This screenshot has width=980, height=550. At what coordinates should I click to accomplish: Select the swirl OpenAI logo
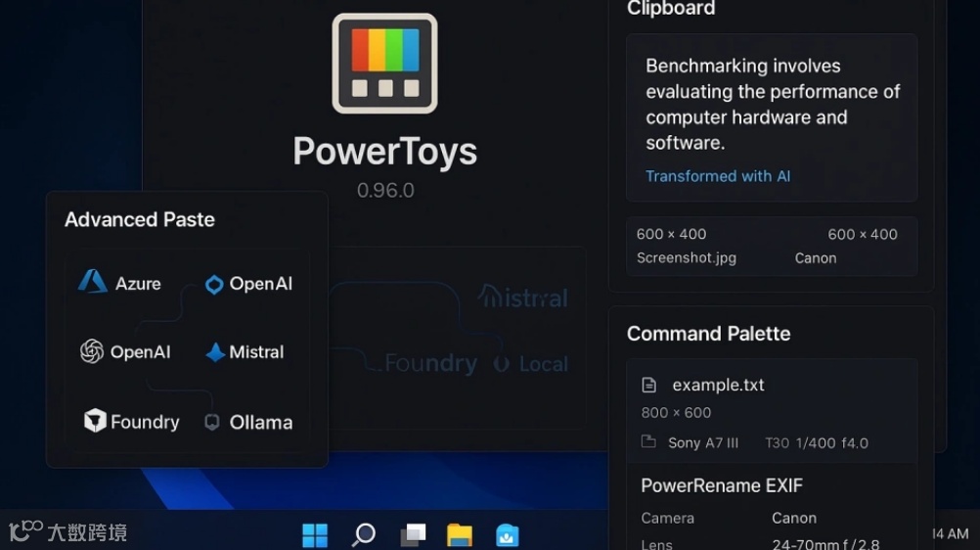coord(92,351)
